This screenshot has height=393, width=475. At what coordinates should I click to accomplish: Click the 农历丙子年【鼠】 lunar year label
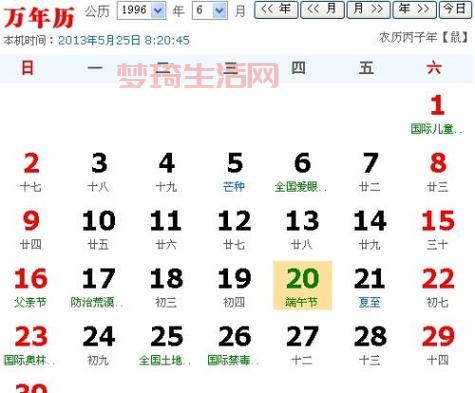point(424,37)
